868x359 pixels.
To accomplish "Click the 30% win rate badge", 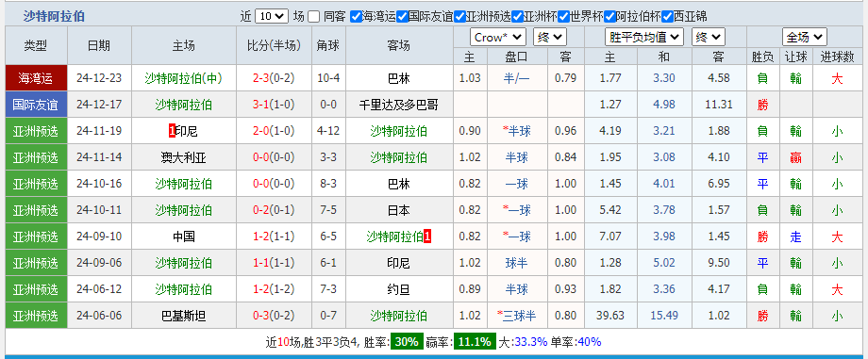I will tap(407, 342).
